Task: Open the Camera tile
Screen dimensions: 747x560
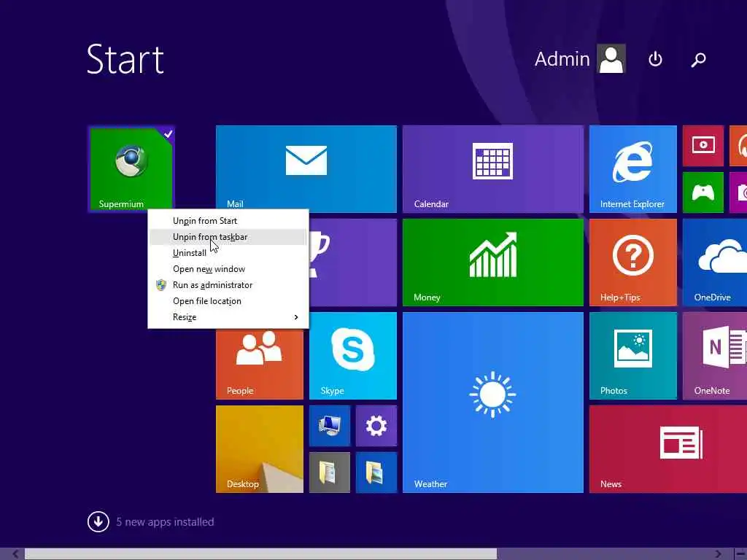Action: [x=738, y=192]
